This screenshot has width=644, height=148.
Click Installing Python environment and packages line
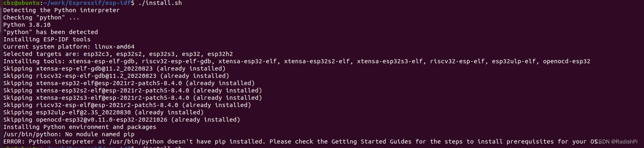[x=79, y=127]
